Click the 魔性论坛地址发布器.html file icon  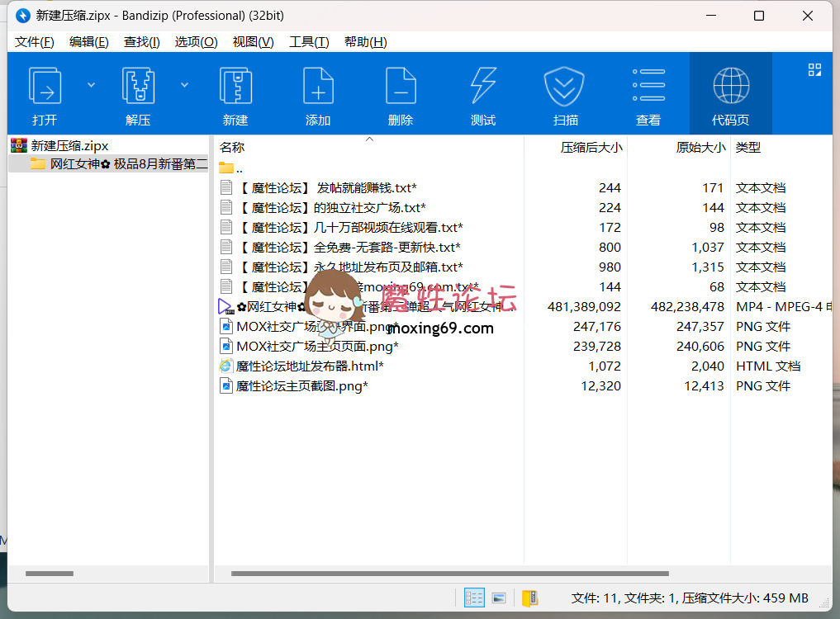coord(226,366)
